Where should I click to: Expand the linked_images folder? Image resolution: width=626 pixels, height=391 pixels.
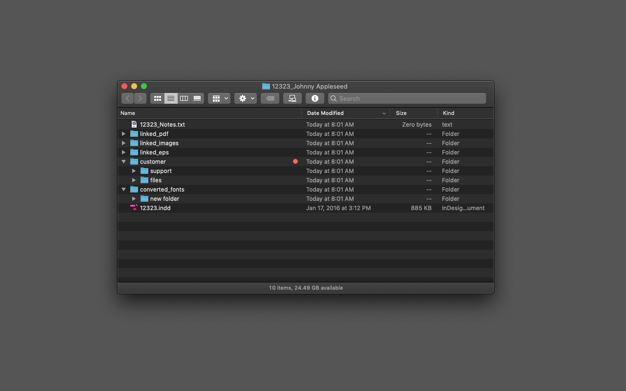[x=124, y=143]
